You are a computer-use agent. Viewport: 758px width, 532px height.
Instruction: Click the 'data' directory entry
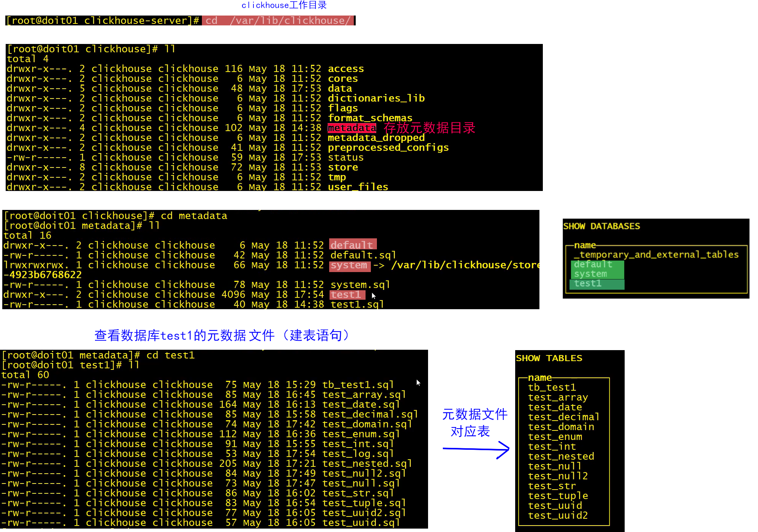[x=339, y=88]
